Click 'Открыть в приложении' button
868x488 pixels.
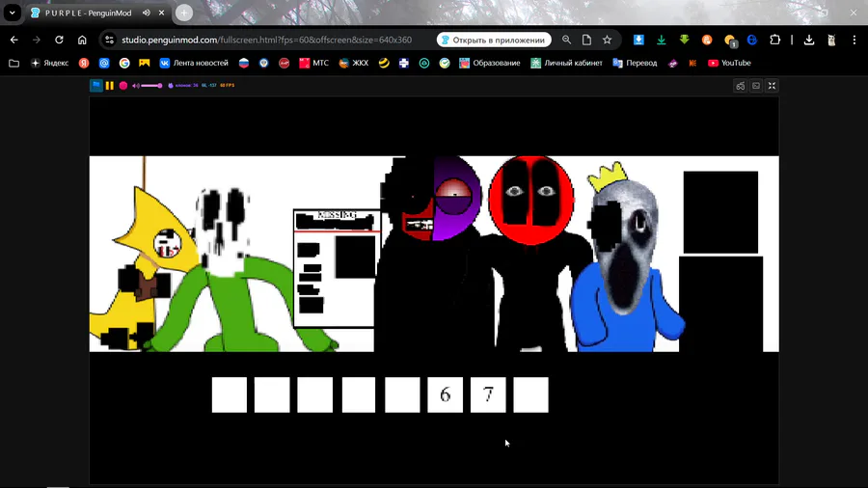tap(494, 40)
